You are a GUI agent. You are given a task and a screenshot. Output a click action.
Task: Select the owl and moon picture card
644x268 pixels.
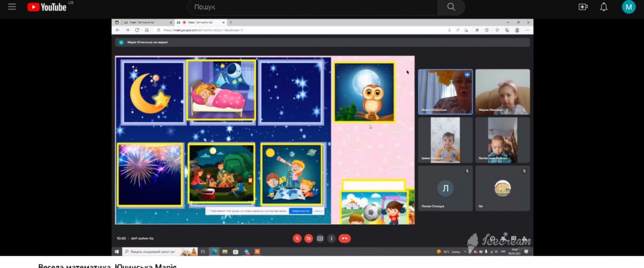pyautogui.click(x=364, y=92)
